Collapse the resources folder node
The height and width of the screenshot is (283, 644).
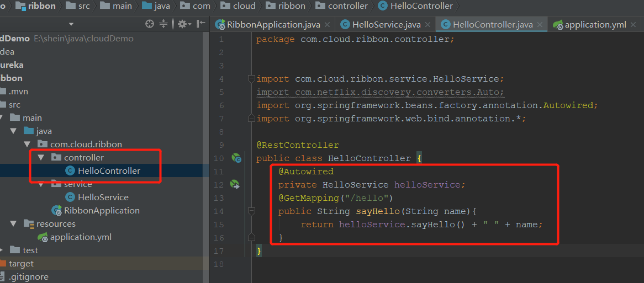coord(14,224)
